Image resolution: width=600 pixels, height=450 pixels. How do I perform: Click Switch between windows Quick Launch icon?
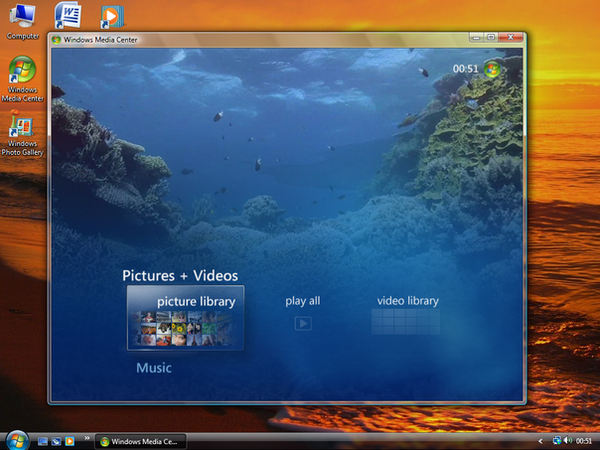(56, 442)
